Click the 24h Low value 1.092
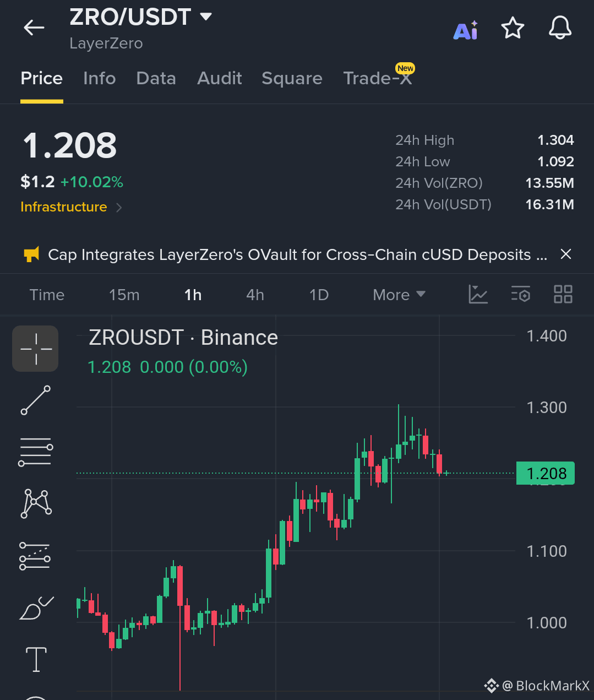The height and width of the screenshot is (700, 594). click(555, 161)
